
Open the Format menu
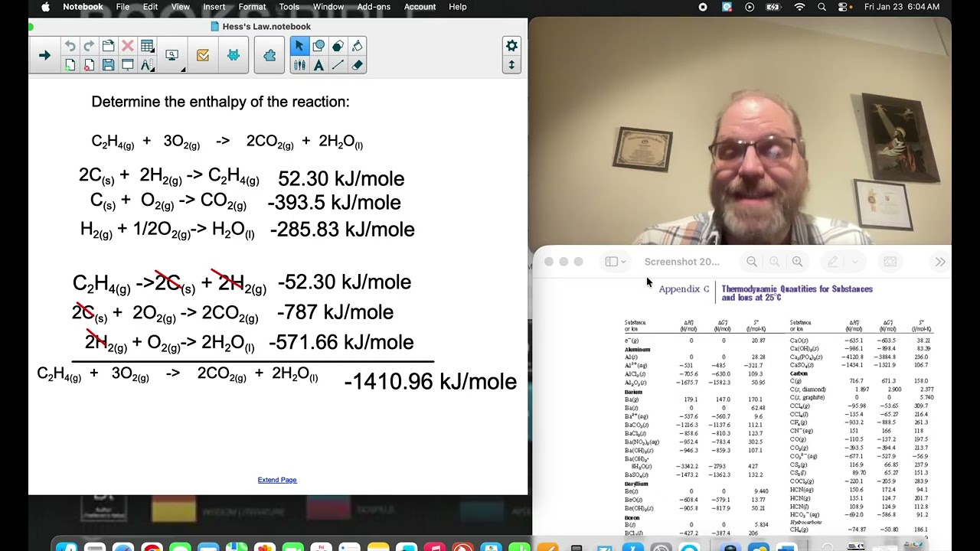tap(252, 7)
